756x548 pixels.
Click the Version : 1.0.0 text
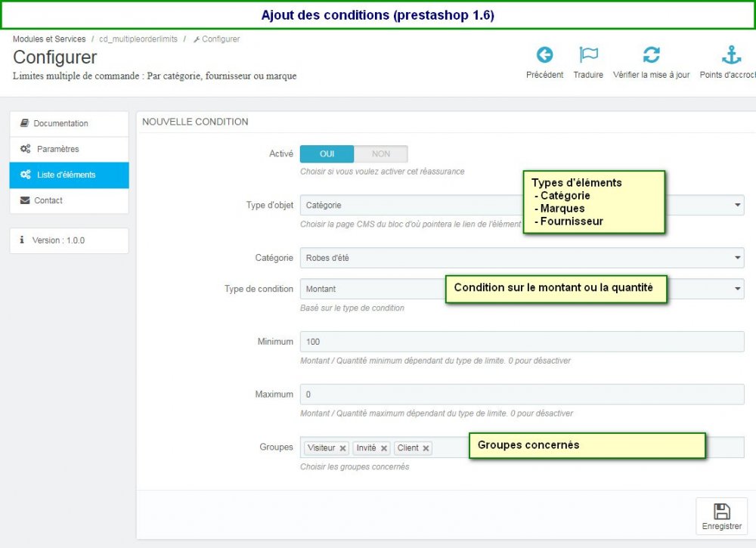[x=58, y=240]
